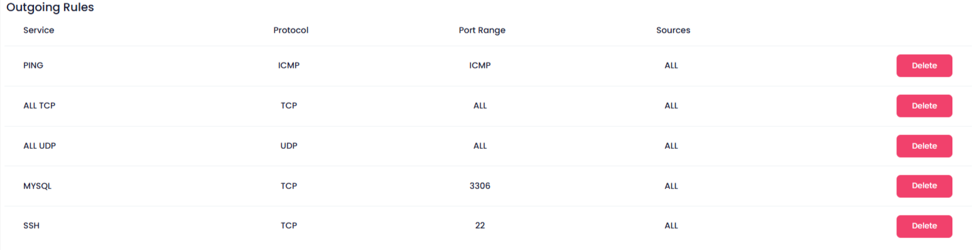
Task: Select the PING service name
Action: click(x=33, y=65)
